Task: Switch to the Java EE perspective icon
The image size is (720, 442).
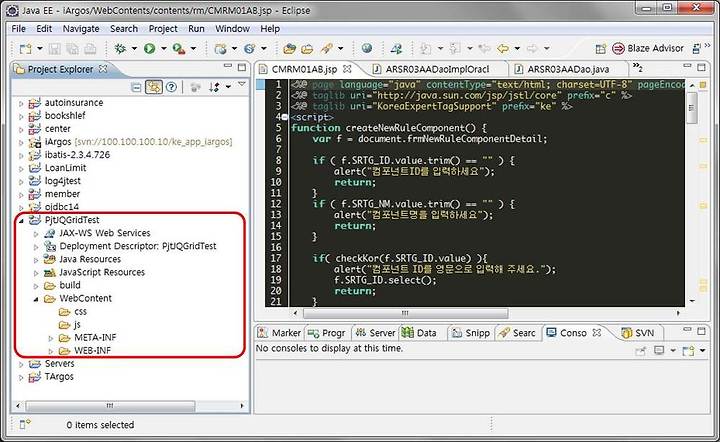Action: 697,49
